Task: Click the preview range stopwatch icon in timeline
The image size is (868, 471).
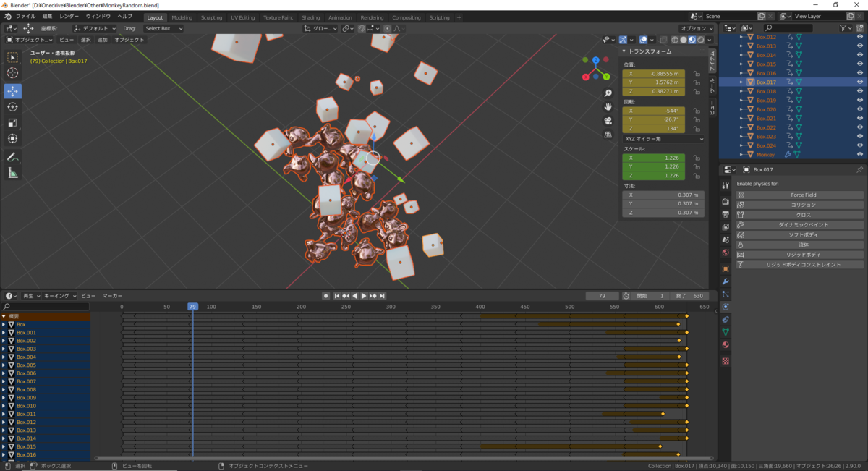Action: point(626,296)
